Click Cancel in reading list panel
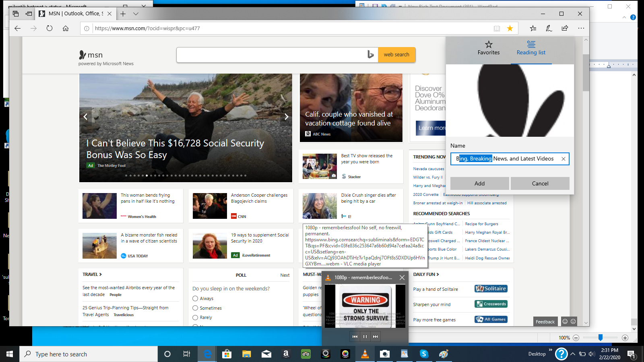This screenshot has width=644, height=362. [540, 183]
